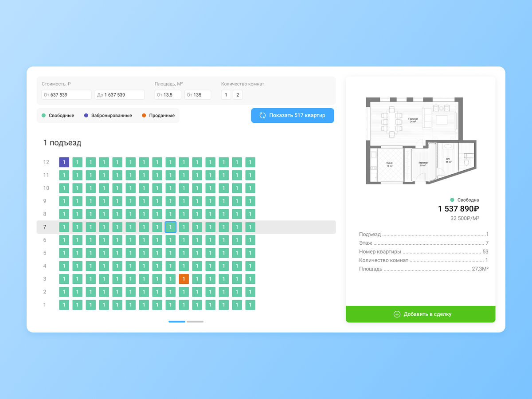Select the first blue page indicator

click(177, 321)
